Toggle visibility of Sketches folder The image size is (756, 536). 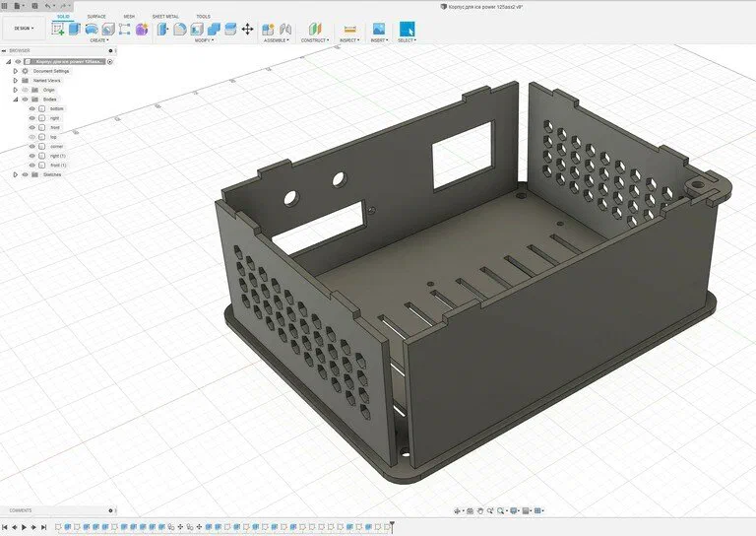coord(25,174)
